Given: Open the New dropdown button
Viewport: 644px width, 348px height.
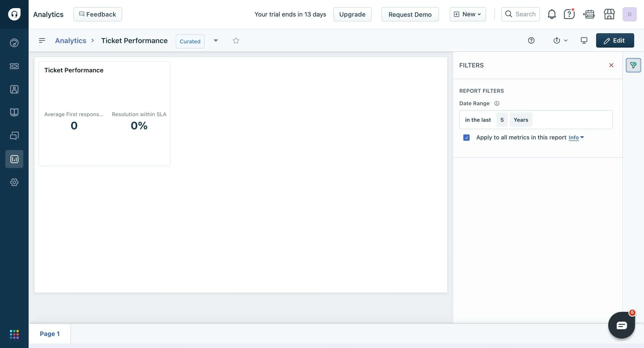Looking at the screenshot, I should click(468, 14).
